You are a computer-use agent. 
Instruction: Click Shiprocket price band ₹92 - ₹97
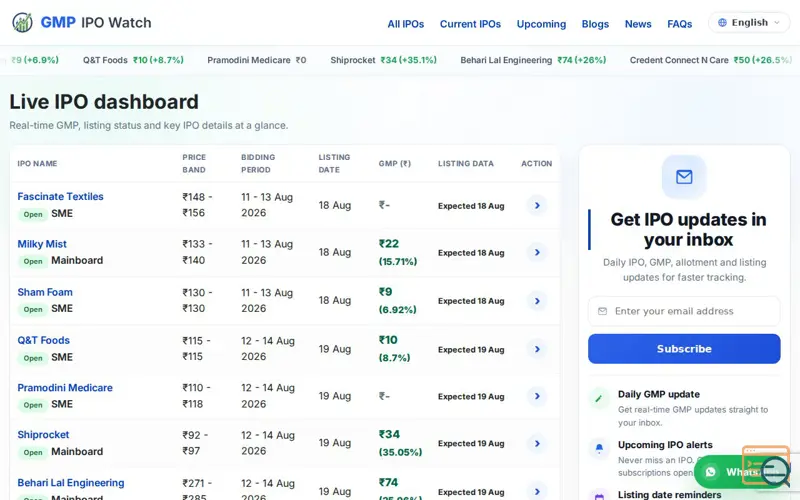pyautogui.click(x=195, y=443)
